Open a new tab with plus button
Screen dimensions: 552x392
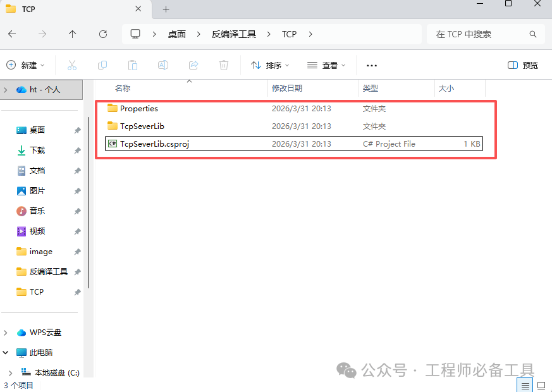pos(166,9)
